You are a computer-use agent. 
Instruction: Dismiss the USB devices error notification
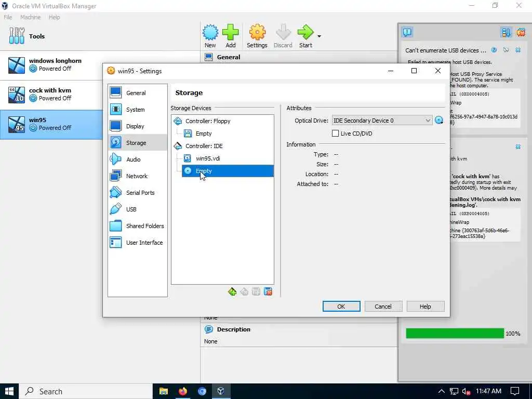tap(518, 50)
